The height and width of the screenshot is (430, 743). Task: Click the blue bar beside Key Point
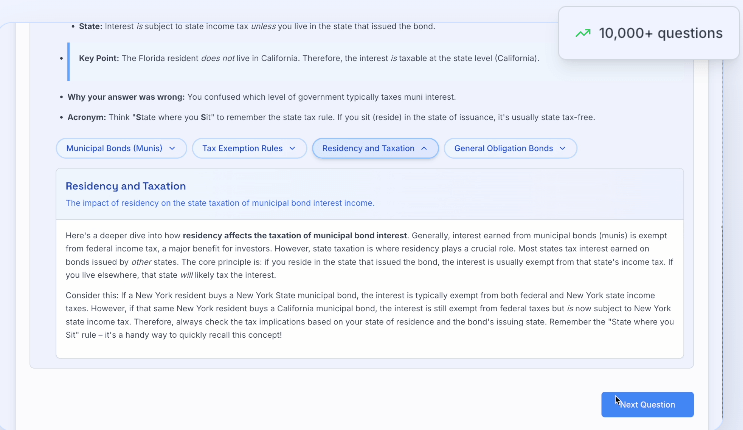tap(68, 60)
